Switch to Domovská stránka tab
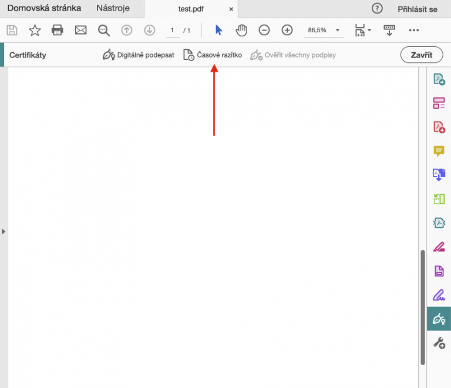 tap(44, 8)
